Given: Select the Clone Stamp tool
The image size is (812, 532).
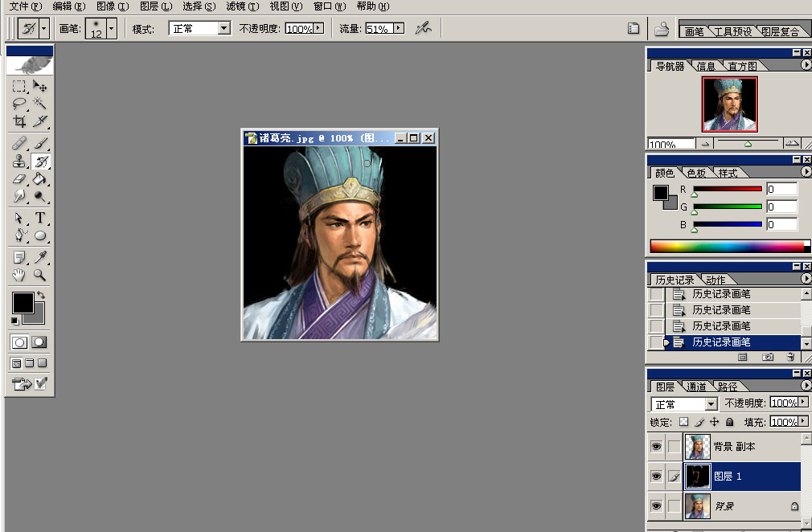Looking at the screenshot, I should pyautogui.click(x=19, y=162).
